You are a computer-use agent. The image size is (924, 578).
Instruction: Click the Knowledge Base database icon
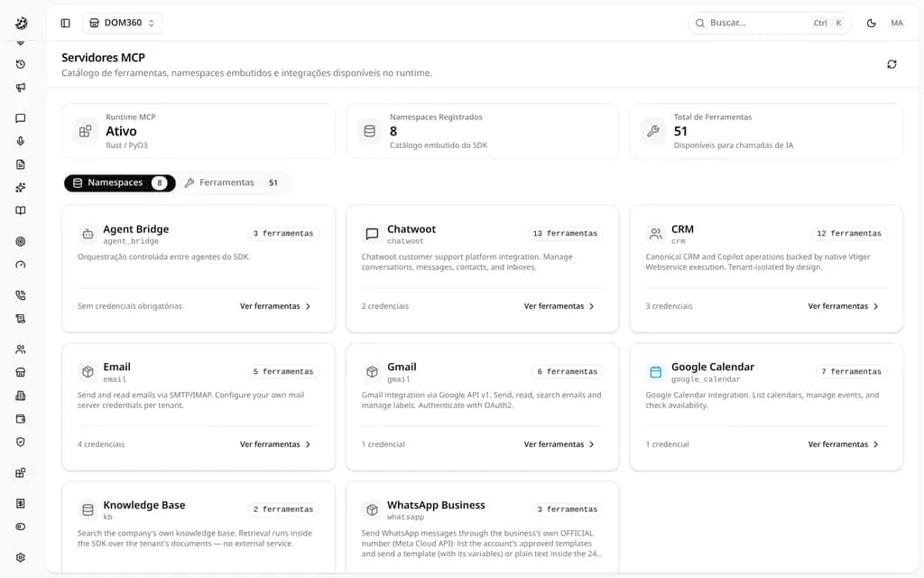[x=88, y=509]
